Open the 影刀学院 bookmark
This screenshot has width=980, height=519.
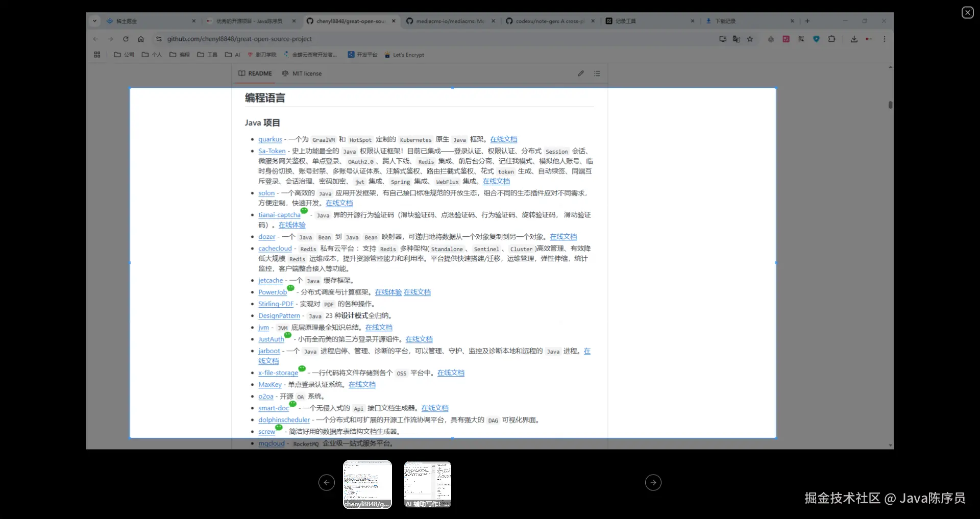[262, 55]
